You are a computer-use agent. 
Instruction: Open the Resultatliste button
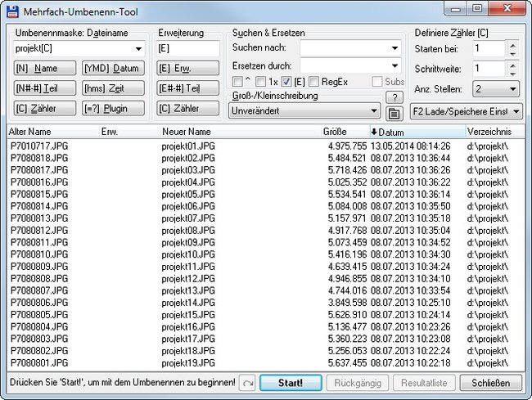tap(424, 383)
